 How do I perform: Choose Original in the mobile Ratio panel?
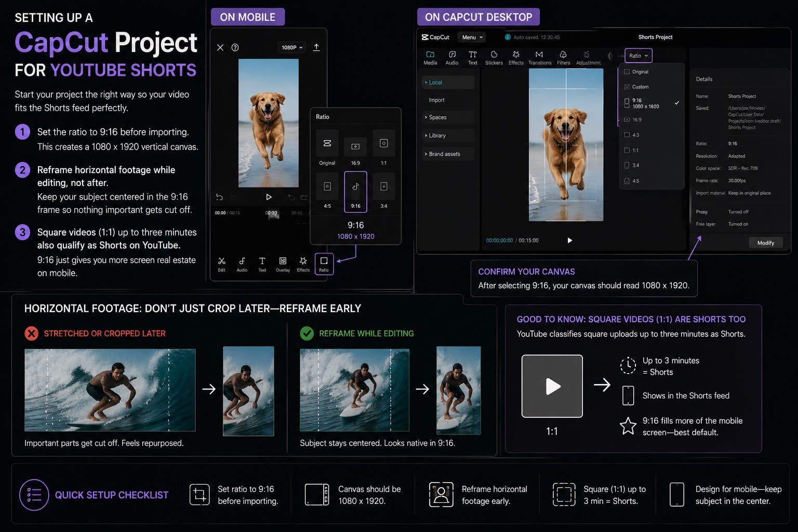click(x=327, y=149)
